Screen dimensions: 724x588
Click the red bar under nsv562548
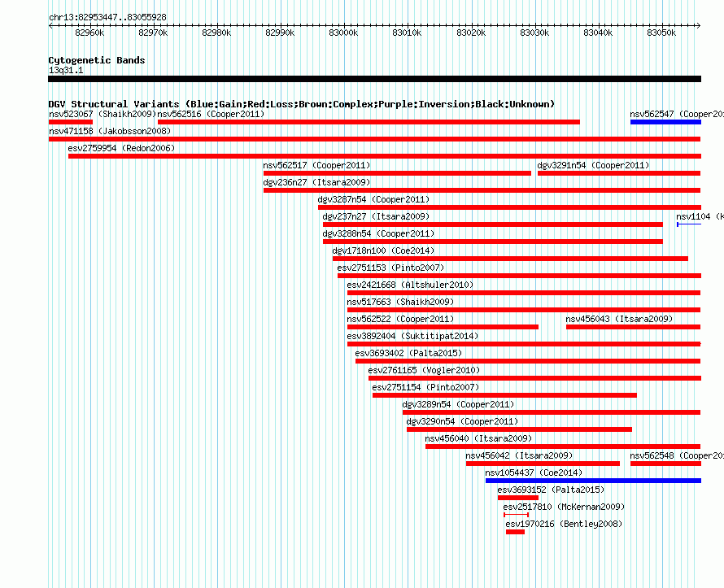coord(665,464)
